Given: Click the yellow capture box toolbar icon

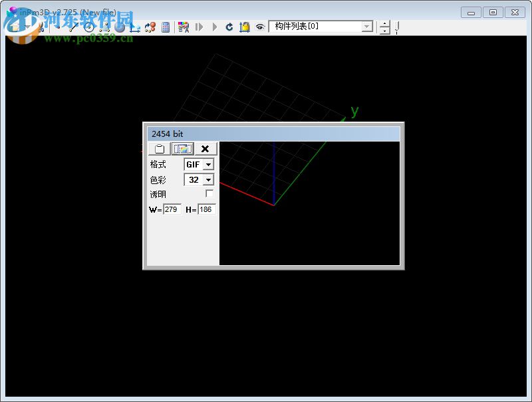Looking at the screenshot, I should [x=245, y=27].
